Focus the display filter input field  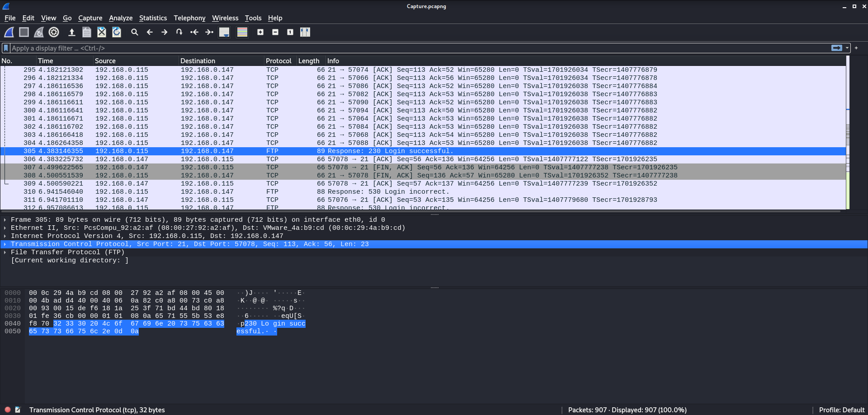point(420,48)
